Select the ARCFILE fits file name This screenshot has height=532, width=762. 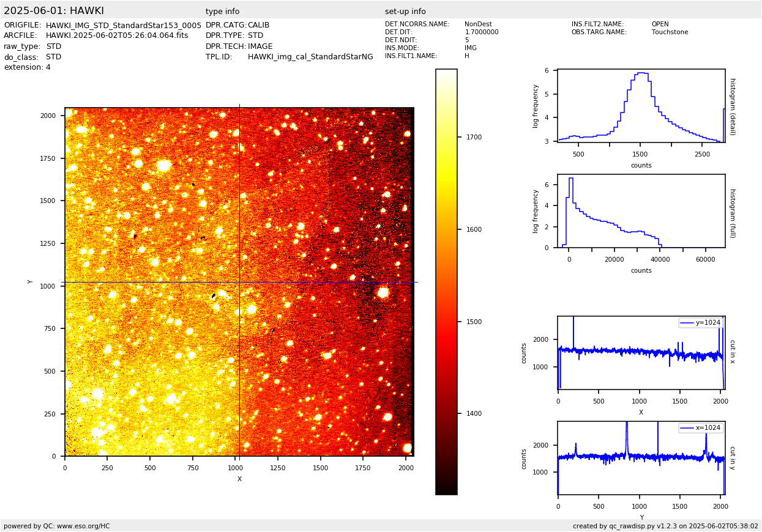(117, 36)
